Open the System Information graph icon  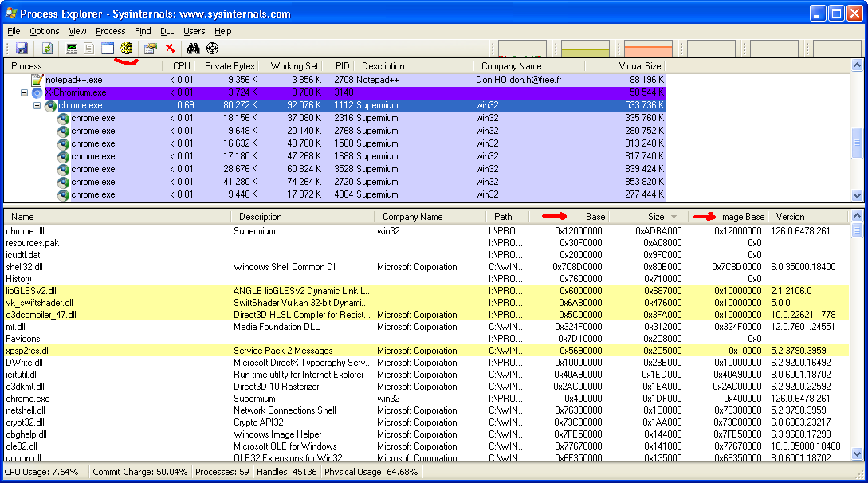pyautogui.click(x=72, y=49)
